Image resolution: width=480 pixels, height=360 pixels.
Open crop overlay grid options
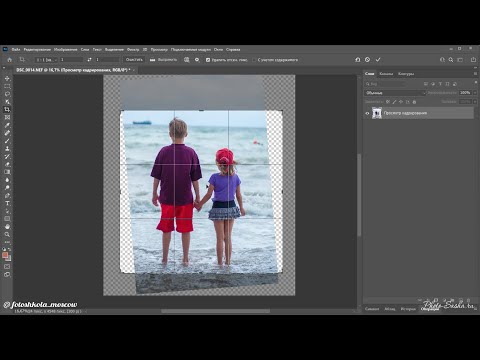[187, 60]
